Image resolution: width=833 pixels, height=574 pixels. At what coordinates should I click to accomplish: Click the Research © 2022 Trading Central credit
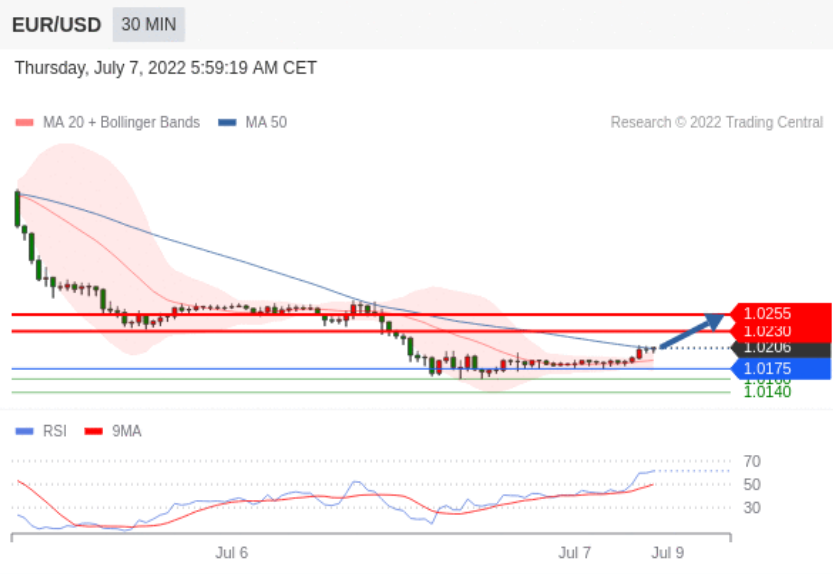coord(717,122)
